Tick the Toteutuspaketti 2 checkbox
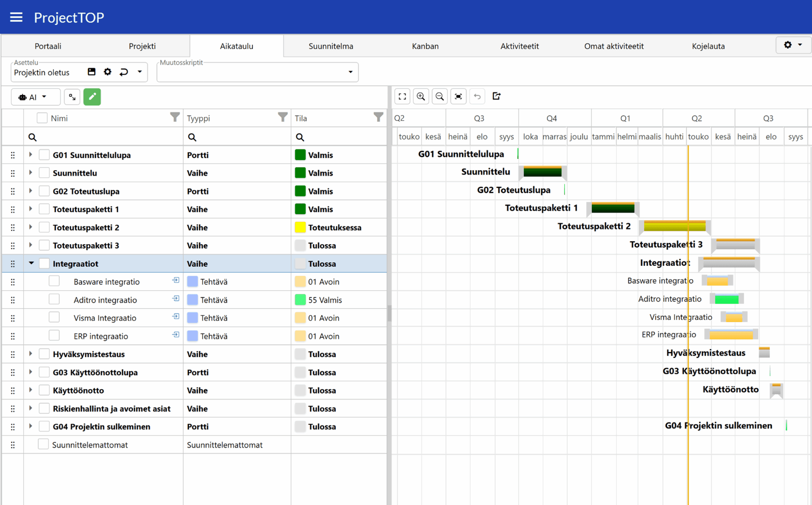 44,227
